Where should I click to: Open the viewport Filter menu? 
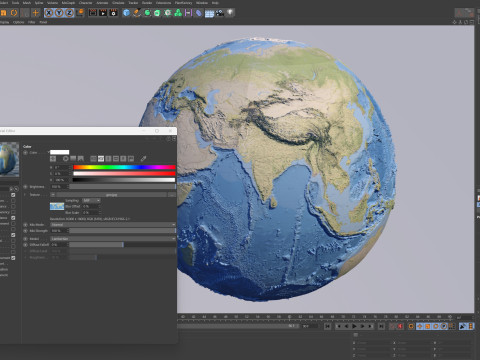tap(32, 22)
